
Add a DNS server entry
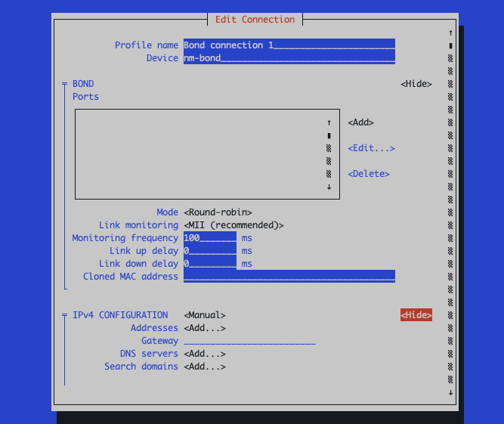click(204, 354)
